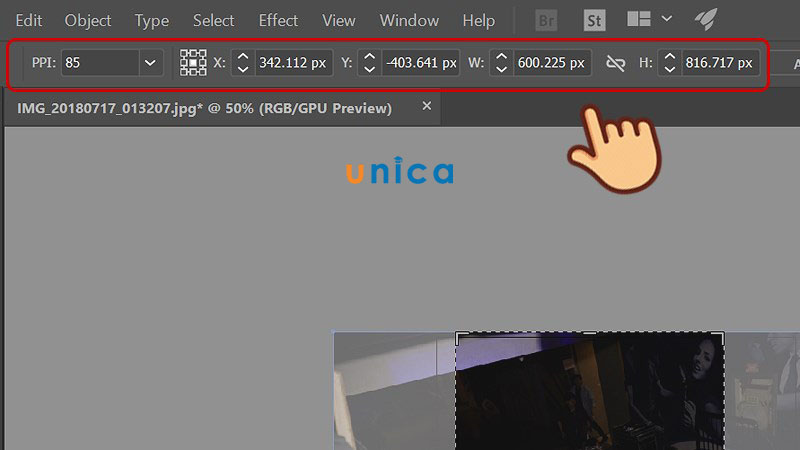Toggle the constrain width and height proportions link

(615, 63)
